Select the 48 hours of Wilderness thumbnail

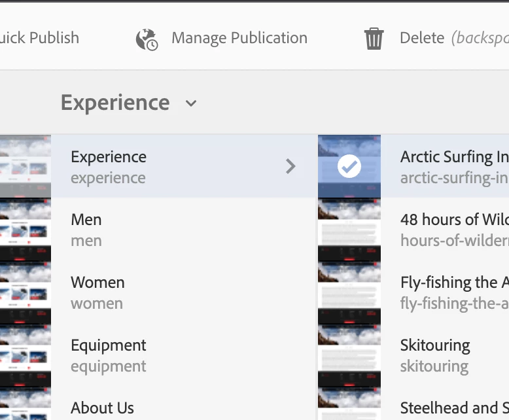[349, 230]
